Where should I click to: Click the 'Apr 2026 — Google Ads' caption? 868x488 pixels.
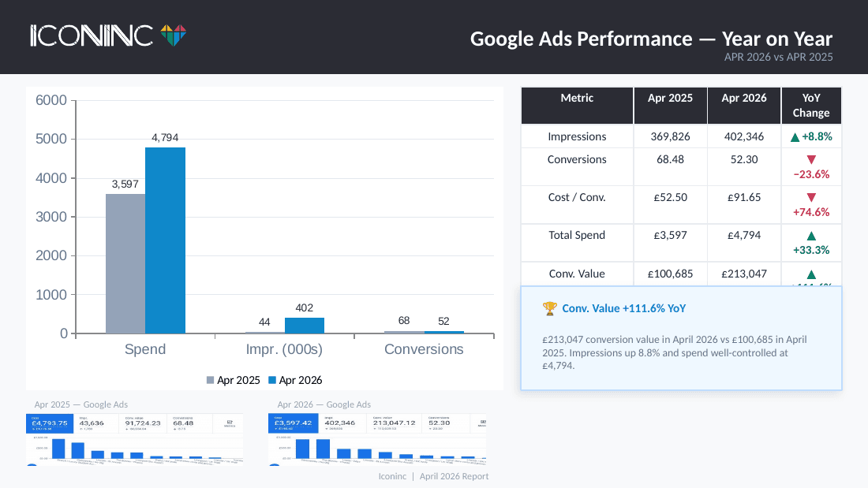point(324,404)
